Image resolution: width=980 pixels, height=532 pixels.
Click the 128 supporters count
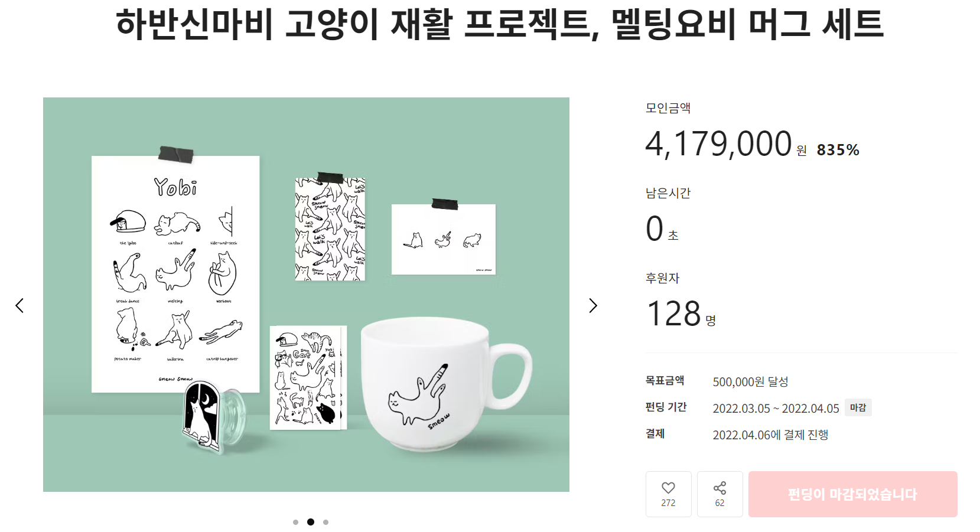click(673, 314)
